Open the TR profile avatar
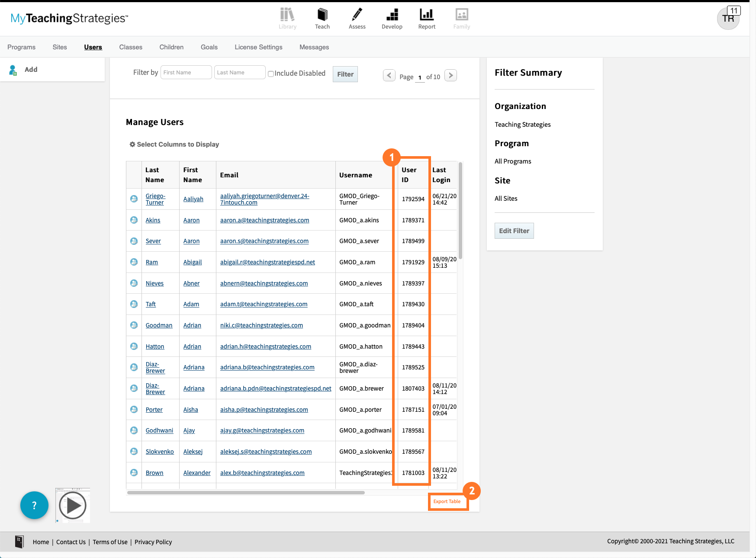756x558 pixels. pos(728,19)
